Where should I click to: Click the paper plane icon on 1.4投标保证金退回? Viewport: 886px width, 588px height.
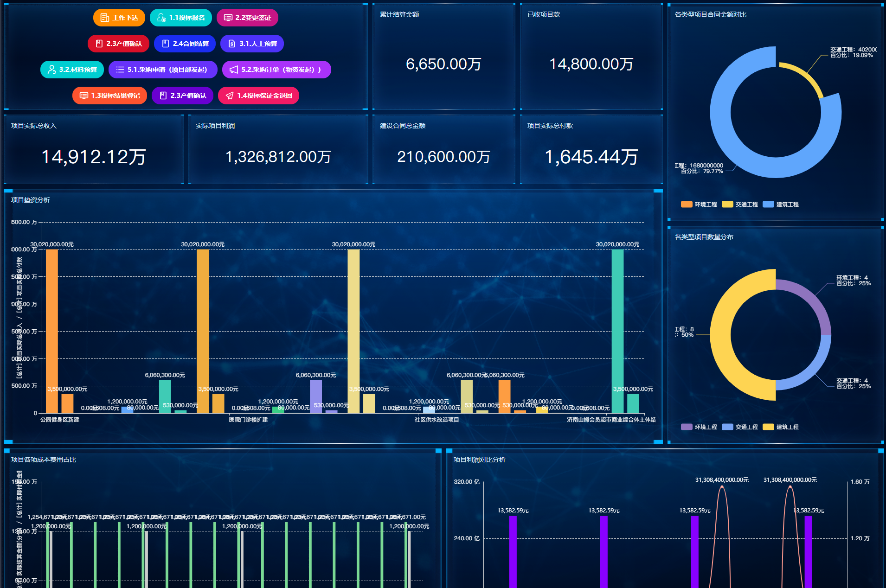pos(230,96)
